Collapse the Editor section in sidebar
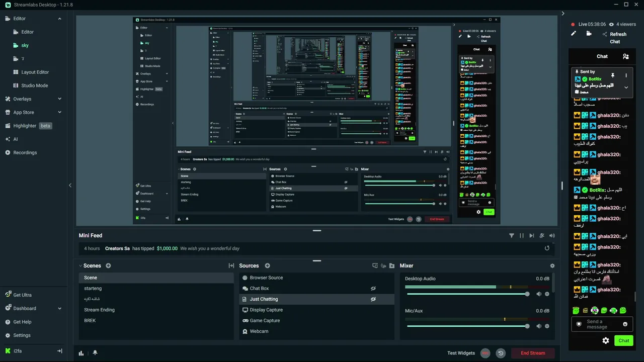 [x=59, y=19]
